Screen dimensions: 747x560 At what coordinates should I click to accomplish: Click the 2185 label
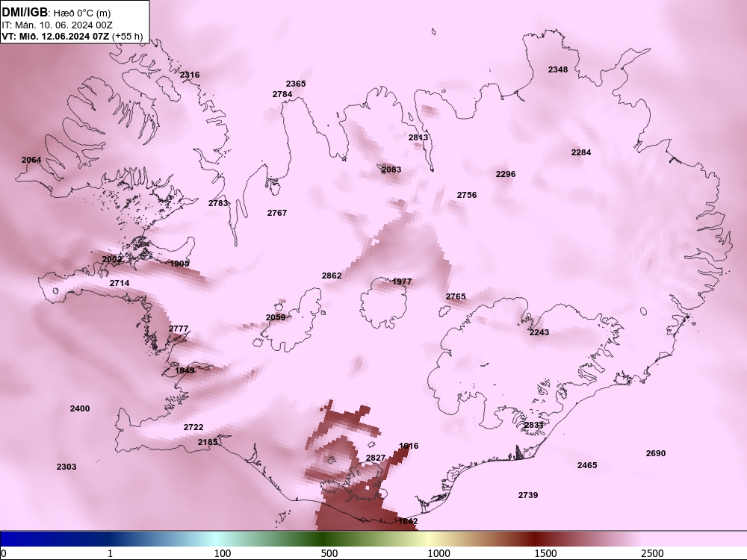coord(208,442)
